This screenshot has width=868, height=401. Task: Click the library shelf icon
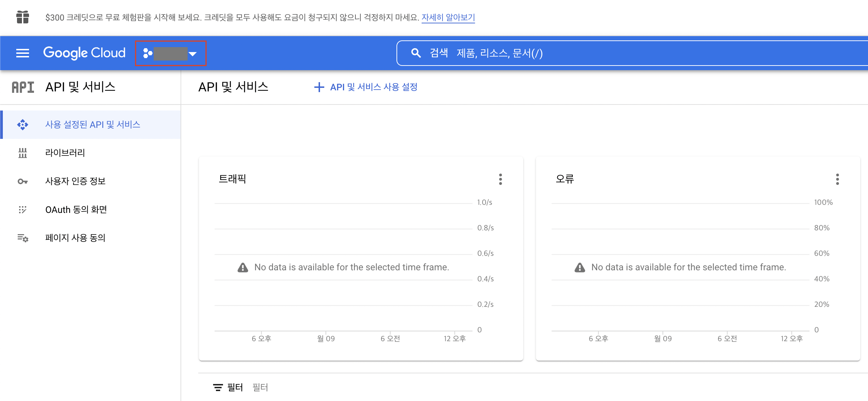click(23, 153)
